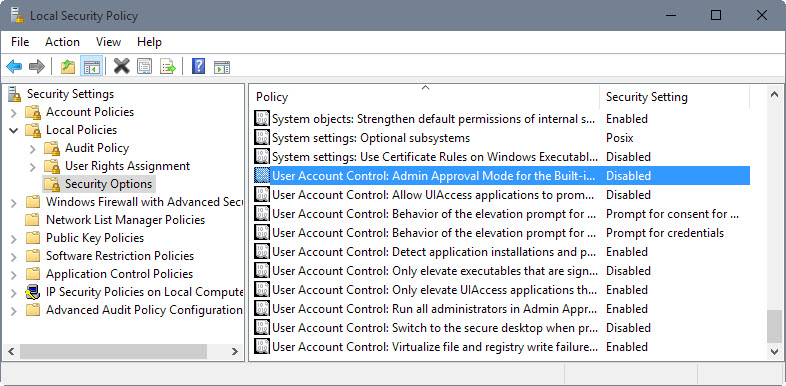Click icon beside Switch to secure desktop policy

click(262, 328)
